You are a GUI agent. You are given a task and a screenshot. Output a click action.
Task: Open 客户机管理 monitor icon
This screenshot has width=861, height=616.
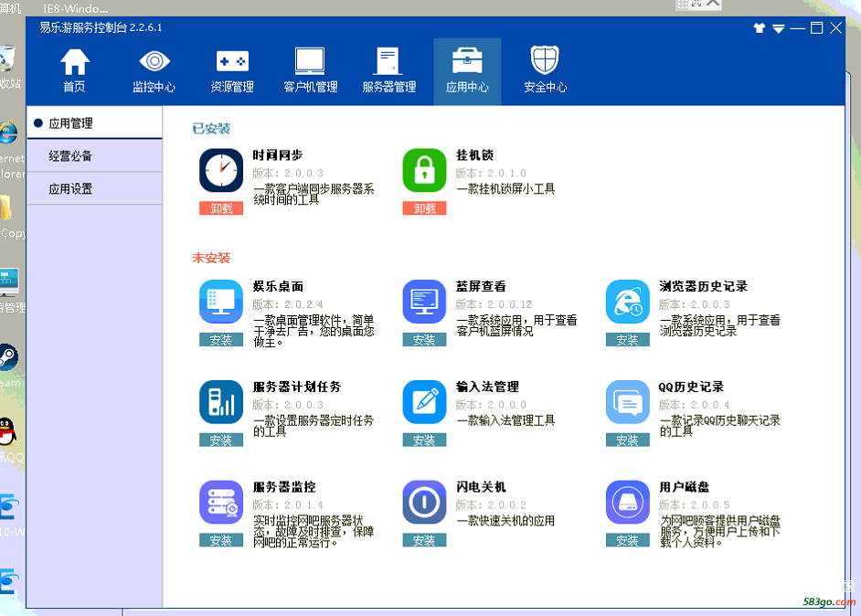pyautogui.click(x=310, y=61)
